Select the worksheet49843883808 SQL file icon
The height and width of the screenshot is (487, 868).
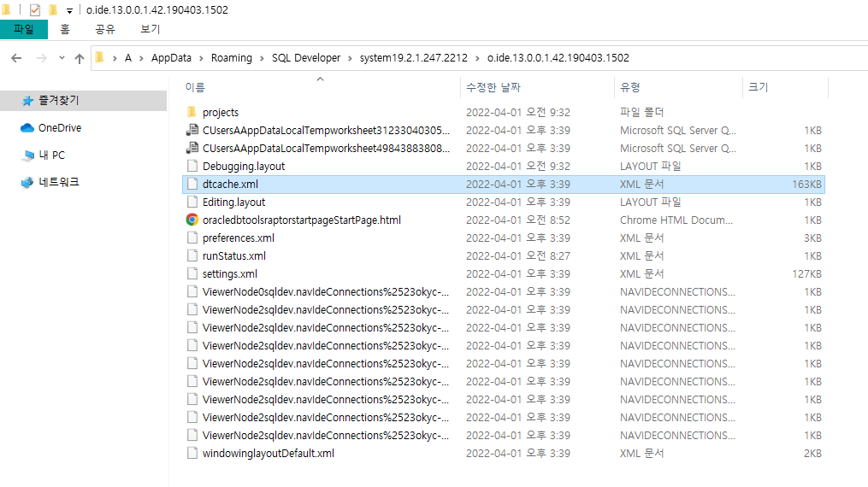(192, 148)
